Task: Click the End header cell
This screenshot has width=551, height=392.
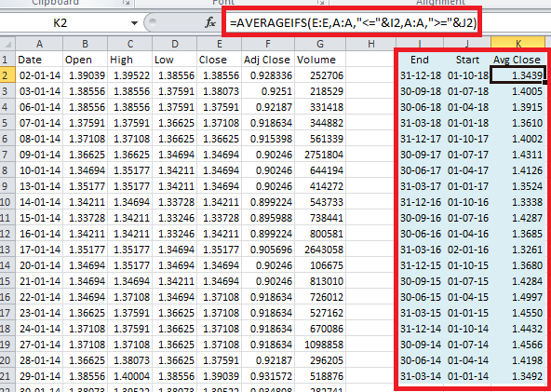Action: pos(420,60)
